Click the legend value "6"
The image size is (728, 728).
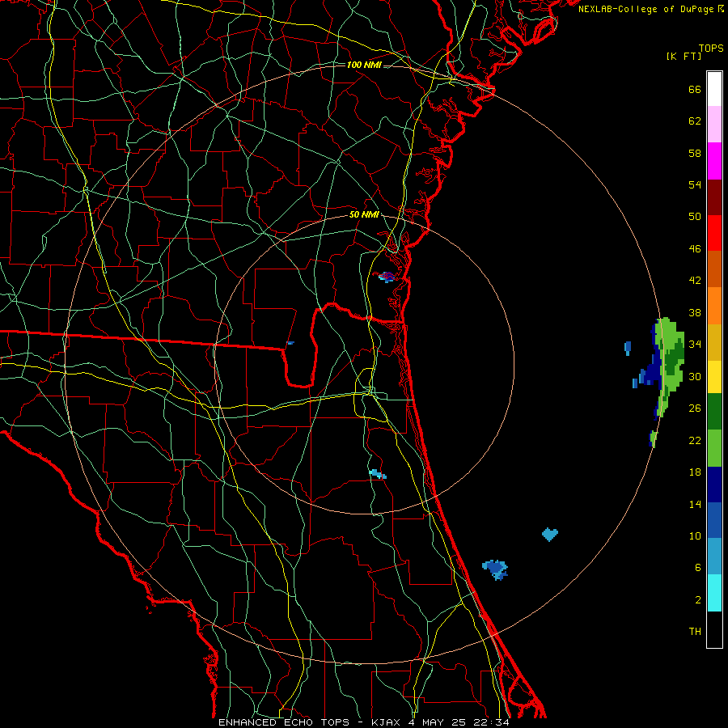pos(698,568)
